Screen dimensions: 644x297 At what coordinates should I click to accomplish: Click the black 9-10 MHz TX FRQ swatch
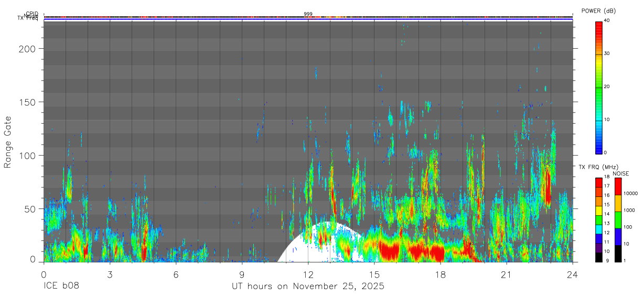pos(598,257)
